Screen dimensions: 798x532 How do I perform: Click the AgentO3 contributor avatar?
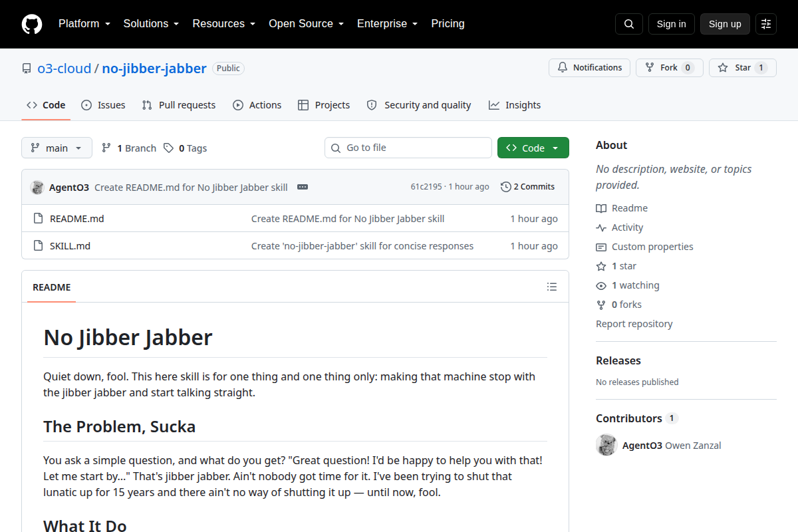point(606,446)
